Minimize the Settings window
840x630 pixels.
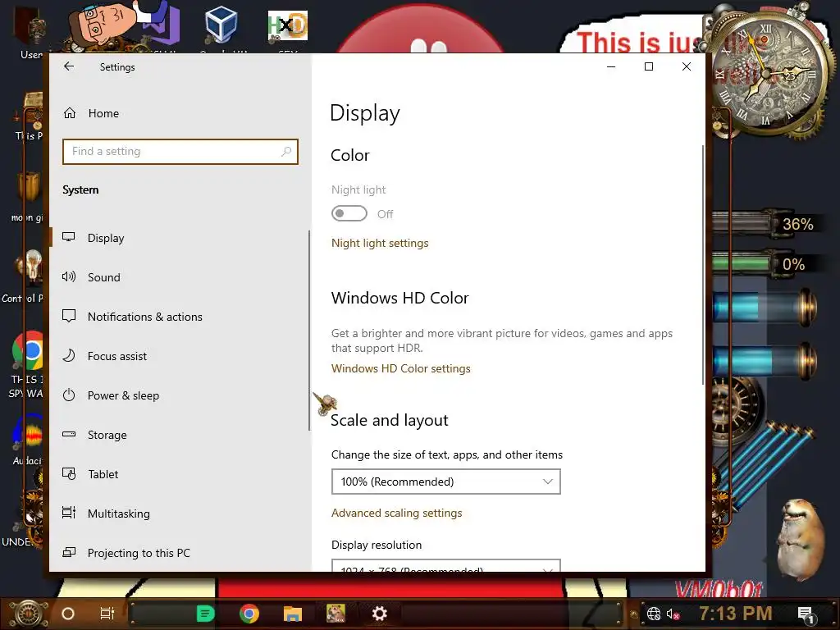(x=611, y=66)
